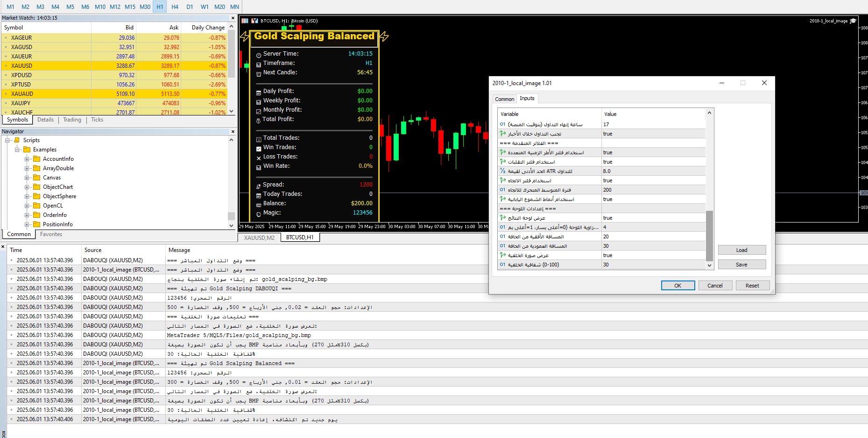The image size is (868, 438).
Task: Click the icon beside Magic number
Action: 259,214
